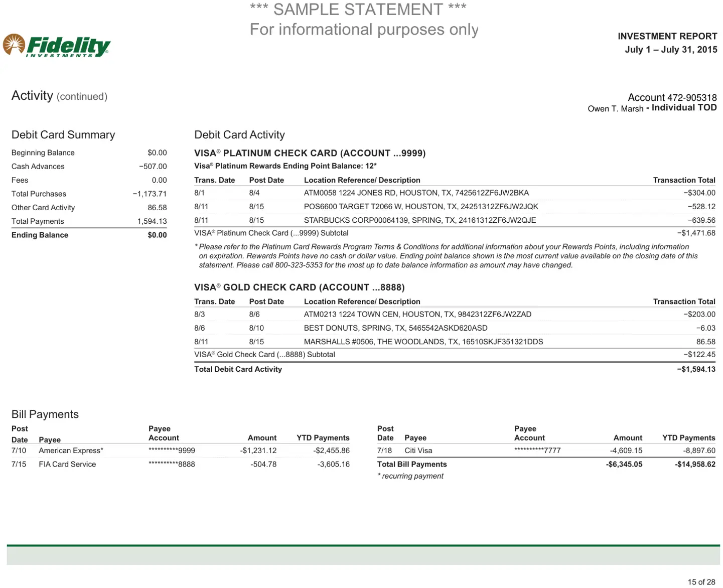The height and width of the screenshot is (588, 723).
Task: Select the Cash Advances value −507.00
Action: 153,167
